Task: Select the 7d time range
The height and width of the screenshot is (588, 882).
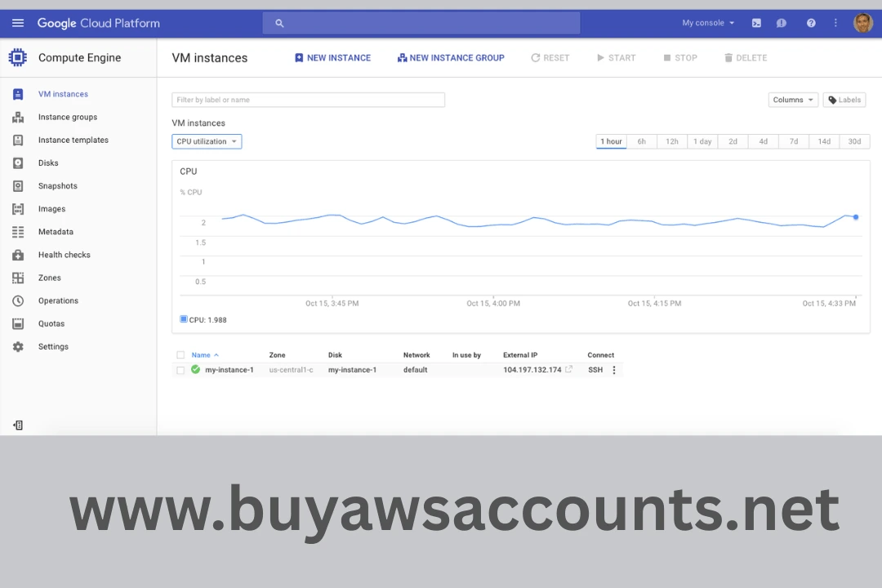Action: point(794,141)
